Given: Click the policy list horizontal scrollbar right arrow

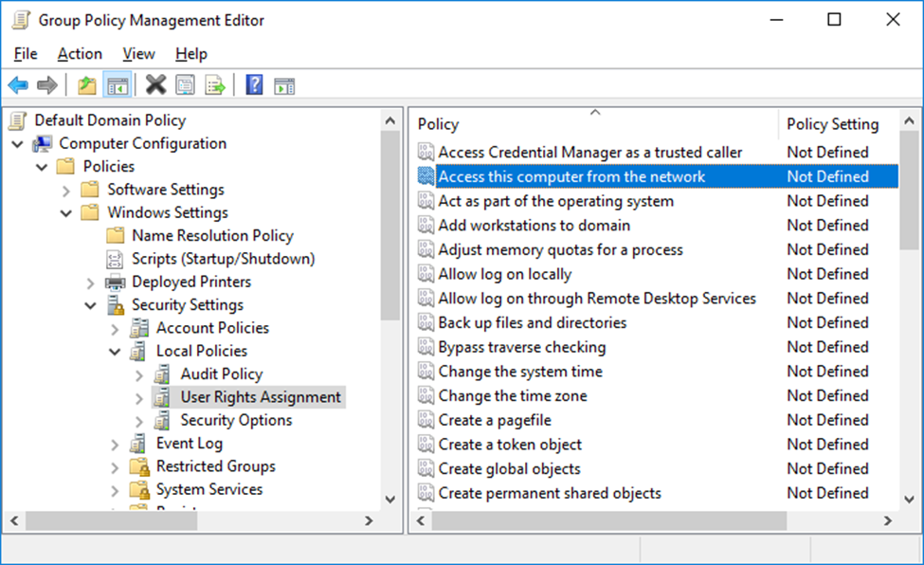Looking at the screenshot, I should point(888,520).
